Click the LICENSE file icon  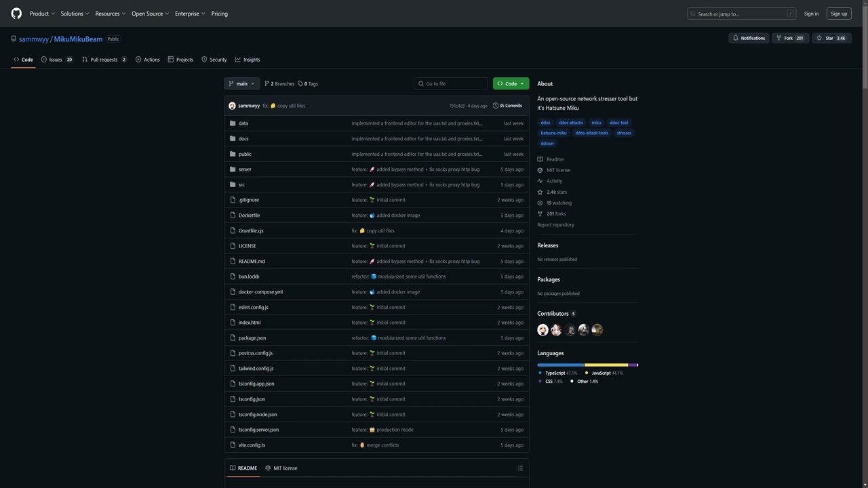(233, 246)
